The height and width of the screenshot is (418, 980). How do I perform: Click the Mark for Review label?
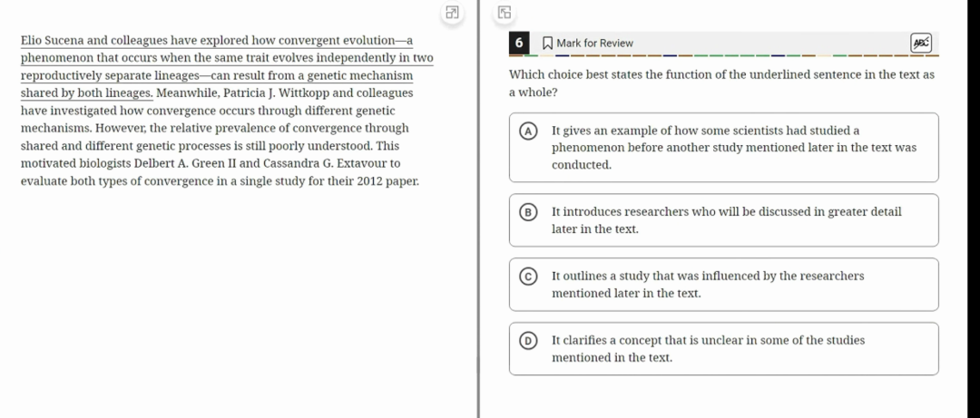click(x=594, y=44)
